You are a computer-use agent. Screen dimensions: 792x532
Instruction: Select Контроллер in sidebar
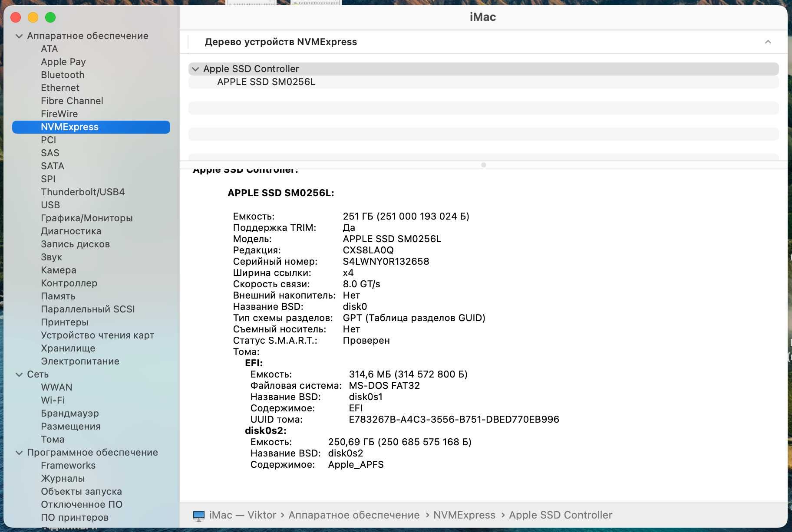tap(69, 283)
